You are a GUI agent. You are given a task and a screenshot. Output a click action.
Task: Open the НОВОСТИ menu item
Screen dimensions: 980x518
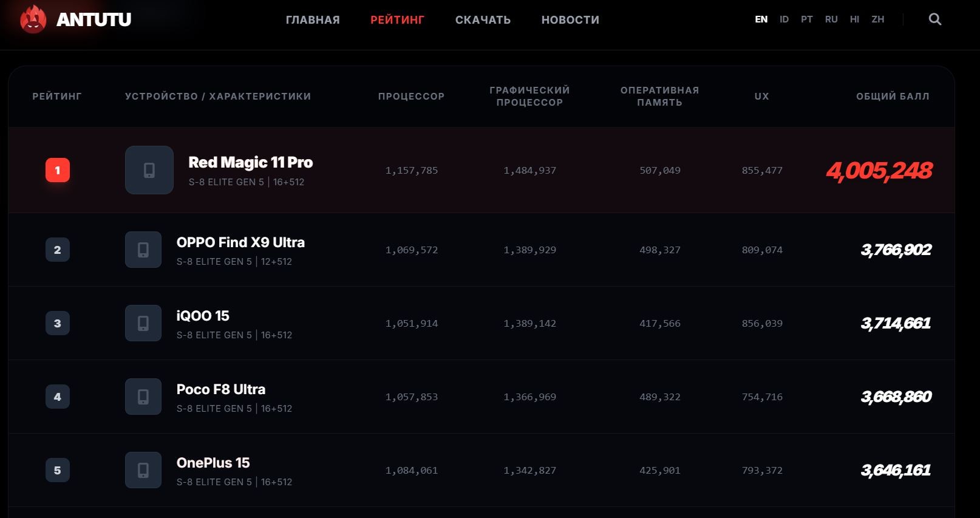(x=570, y=20)
